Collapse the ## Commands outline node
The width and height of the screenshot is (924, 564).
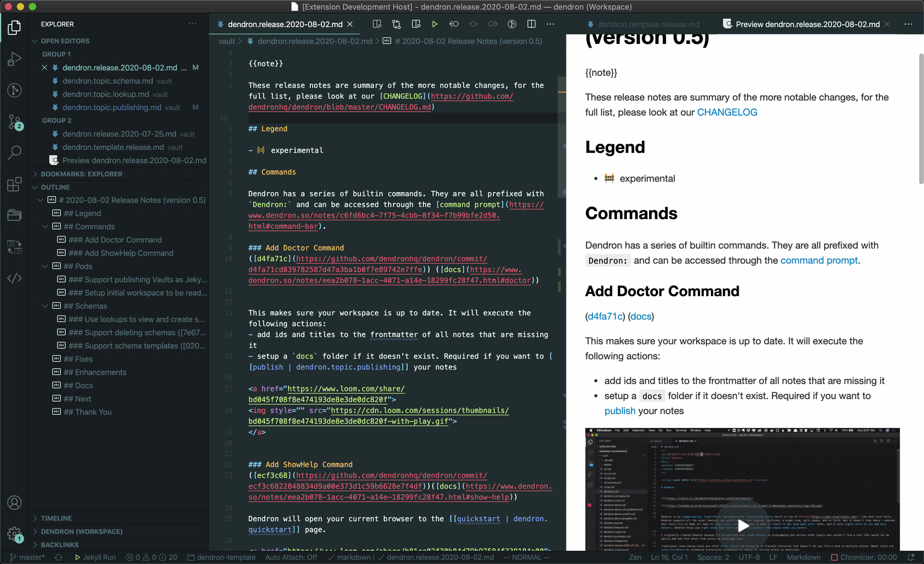pyautogui.click(x=45, y=227)
